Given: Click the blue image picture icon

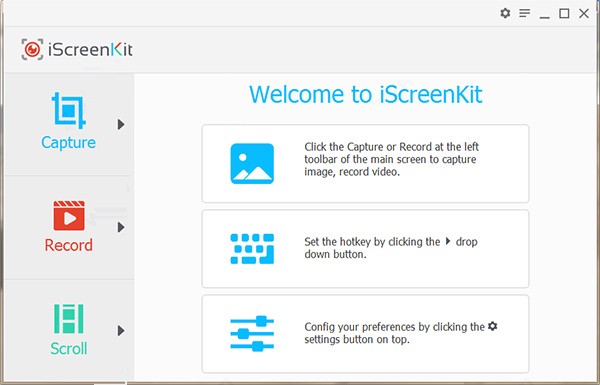Looking at the screenshot, I should click(x=252, y=163).
